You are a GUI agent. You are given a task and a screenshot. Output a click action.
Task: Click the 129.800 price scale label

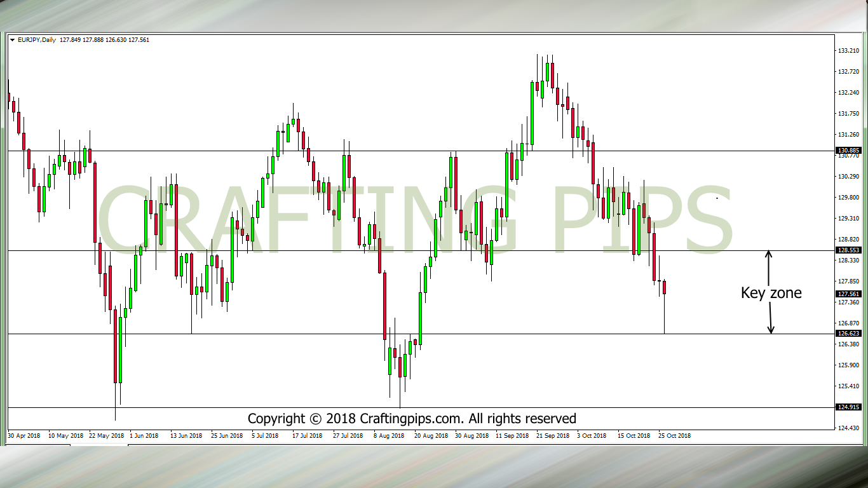[x=849, y=197]
